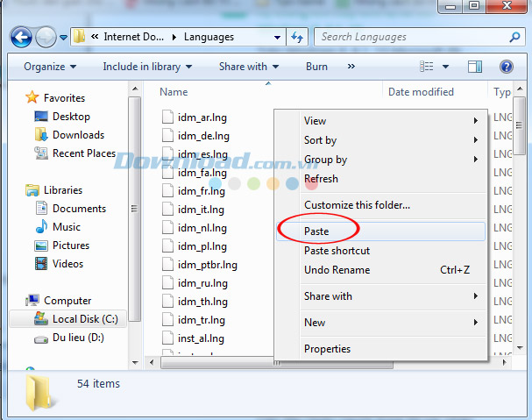
Task: Expand the address bar history dropdown
Action: pyautogui.click(x=277, y=37)
